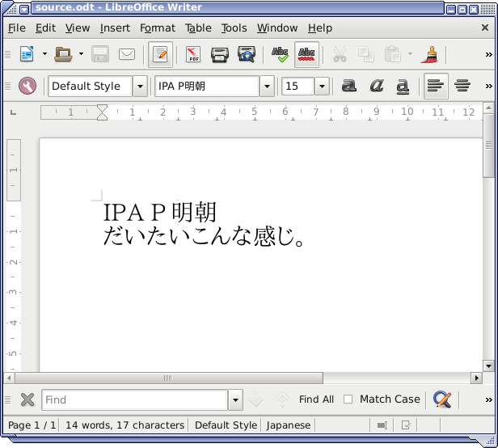The height and width of the screenshot is (448, 498).
Task: Export directly as PDF icon
Action: 193,54
